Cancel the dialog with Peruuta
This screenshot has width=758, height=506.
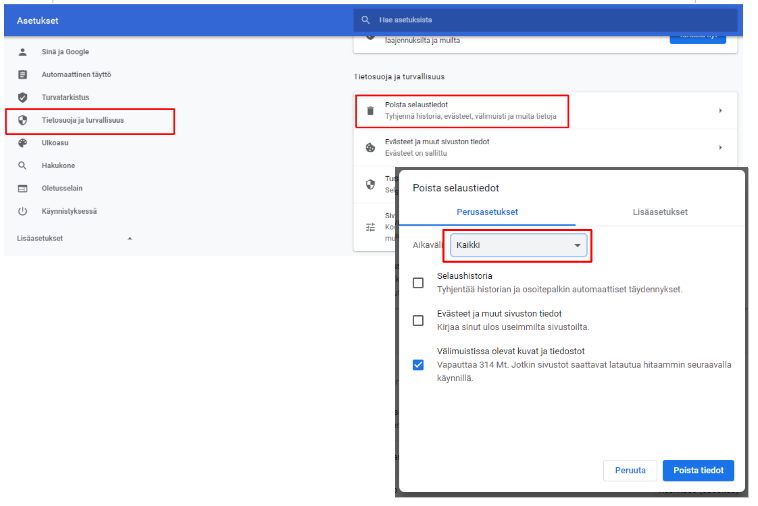coord(630,470)
